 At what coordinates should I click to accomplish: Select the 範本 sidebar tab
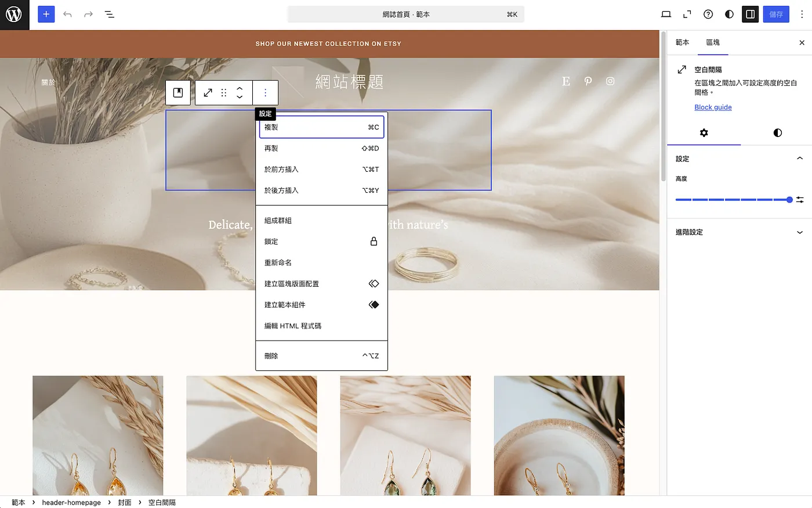[682, 42]
